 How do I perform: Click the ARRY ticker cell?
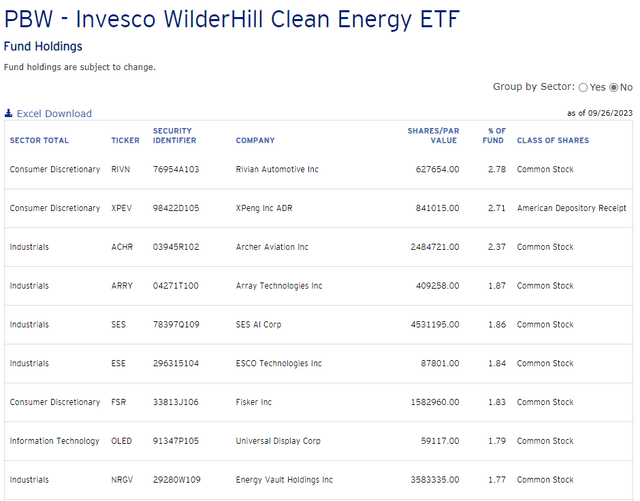122,285
